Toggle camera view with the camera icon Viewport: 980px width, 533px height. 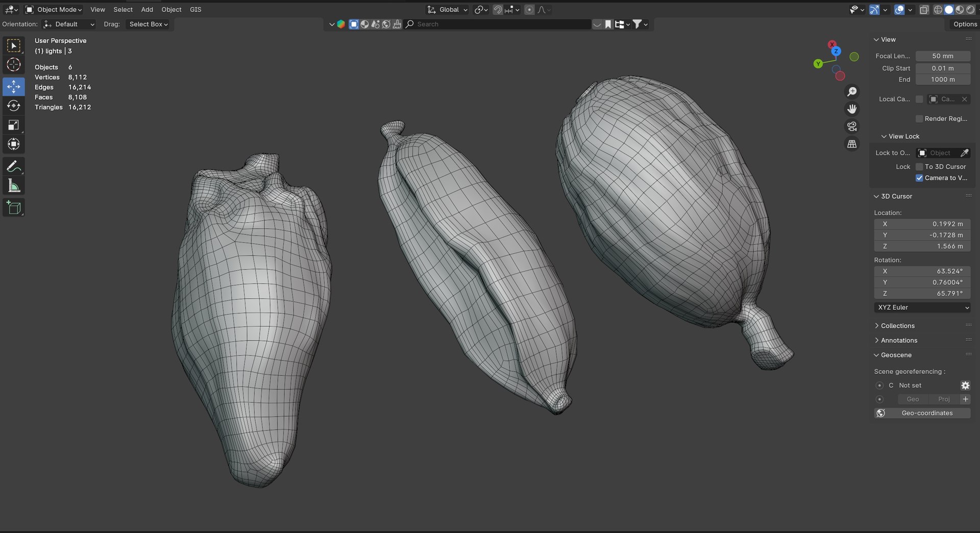[852, 127]
